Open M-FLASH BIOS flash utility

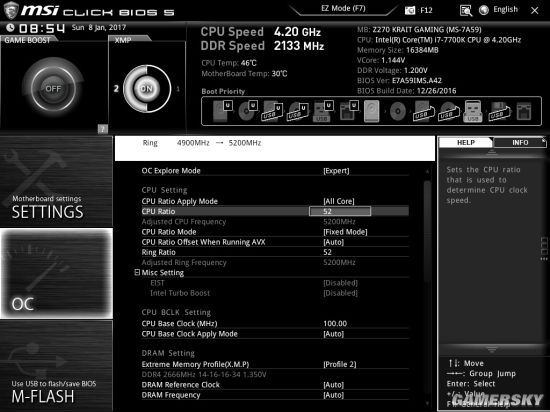point(56,366)
